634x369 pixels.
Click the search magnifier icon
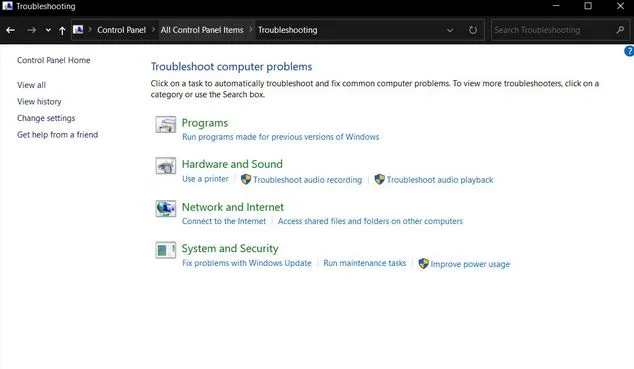click(x=620, y=30)
